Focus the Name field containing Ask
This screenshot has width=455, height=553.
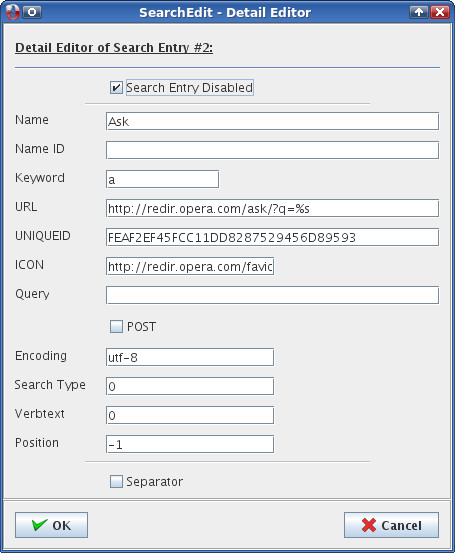(272, 121)
